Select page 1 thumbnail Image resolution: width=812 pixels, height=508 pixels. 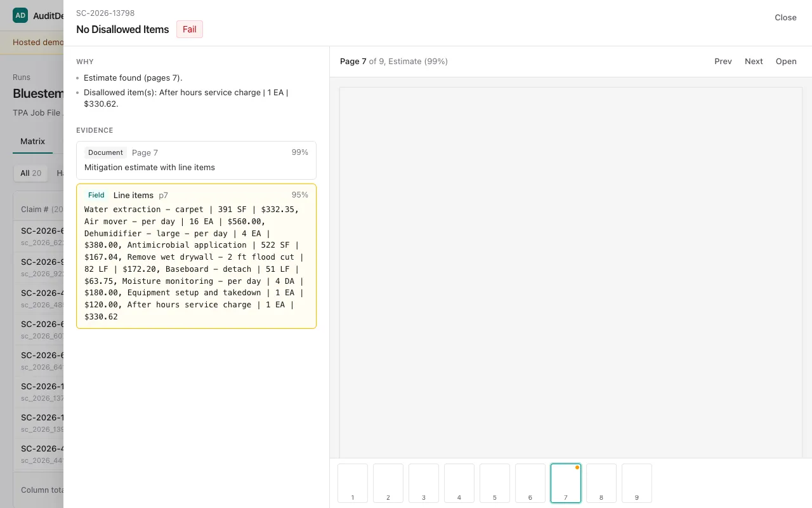point(353,483)
